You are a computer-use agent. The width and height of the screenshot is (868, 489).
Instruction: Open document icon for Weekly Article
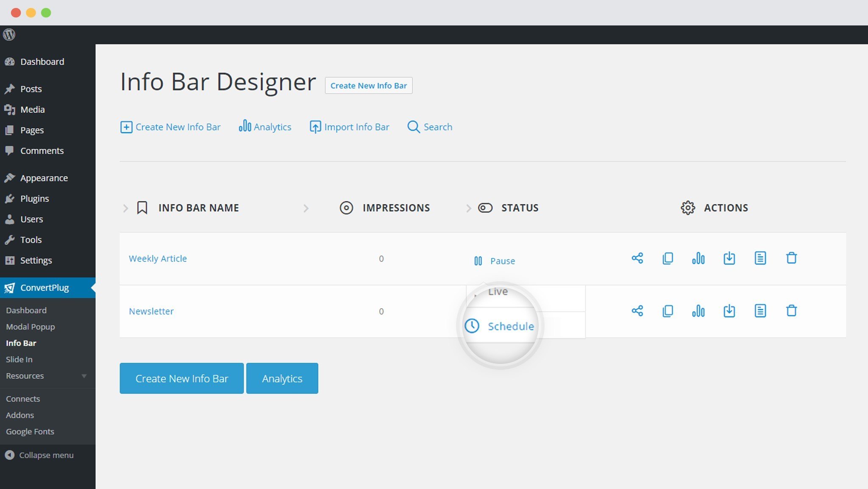760,258
